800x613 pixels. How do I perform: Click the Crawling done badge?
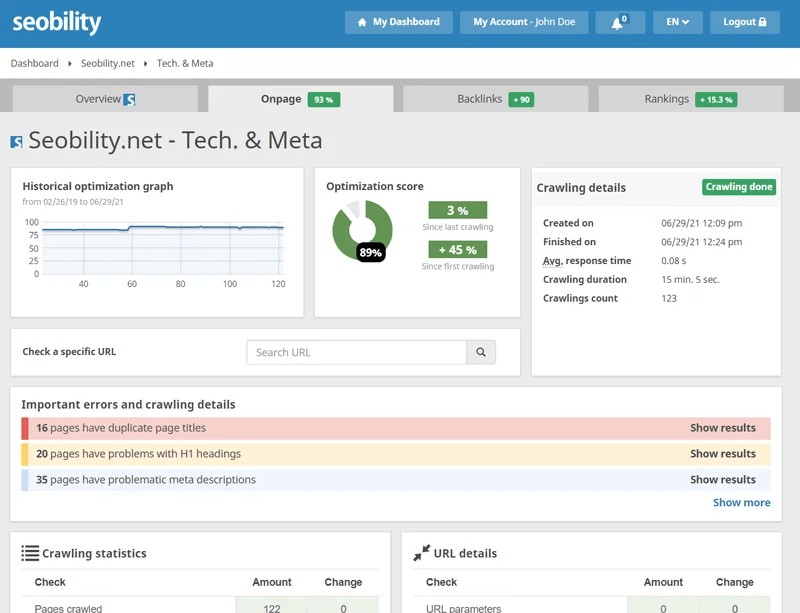(738, 186)
